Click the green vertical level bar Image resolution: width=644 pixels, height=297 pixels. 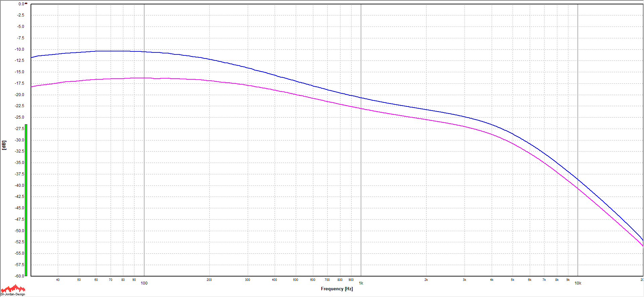26,200
